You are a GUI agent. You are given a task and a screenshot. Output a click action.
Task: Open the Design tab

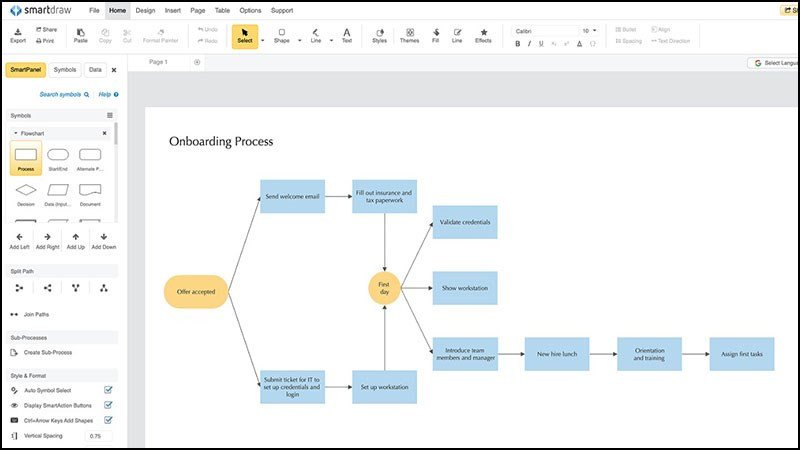click(145, 10)
